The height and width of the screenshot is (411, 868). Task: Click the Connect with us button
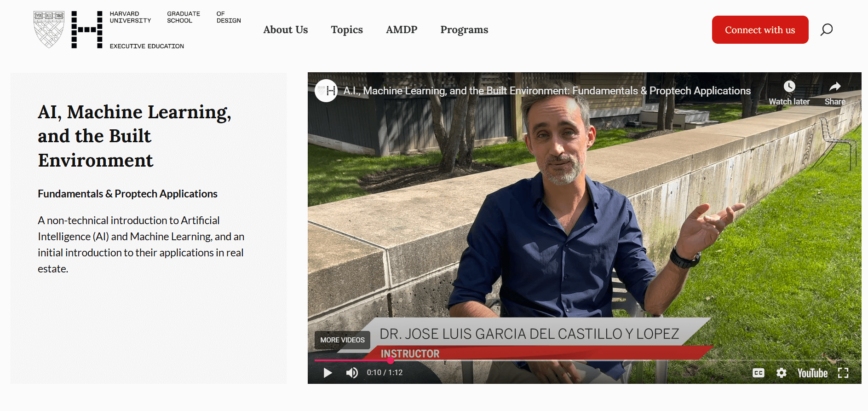760,30
